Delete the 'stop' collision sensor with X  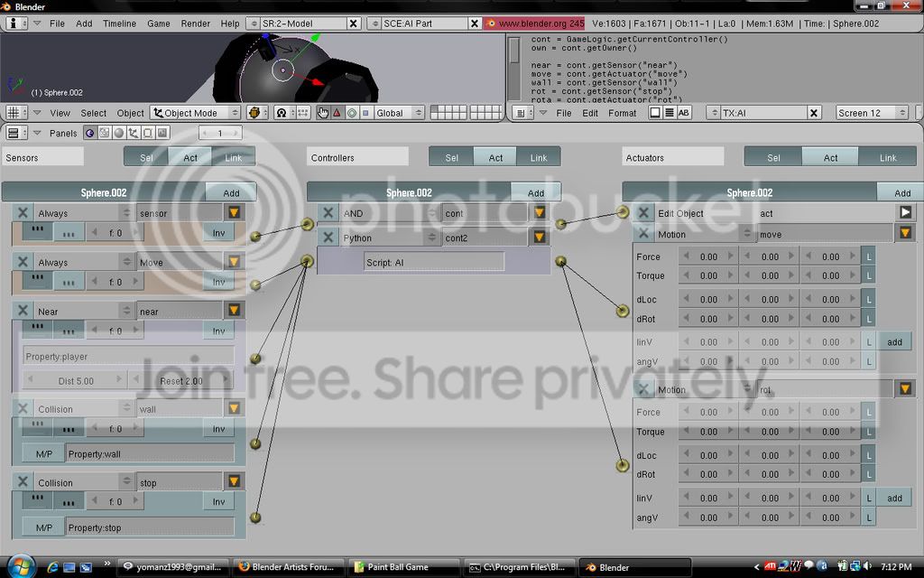pos(23,482)
